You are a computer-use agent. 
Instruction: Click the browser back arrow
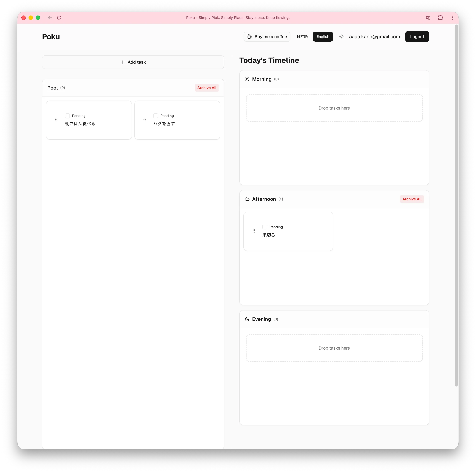50,18
